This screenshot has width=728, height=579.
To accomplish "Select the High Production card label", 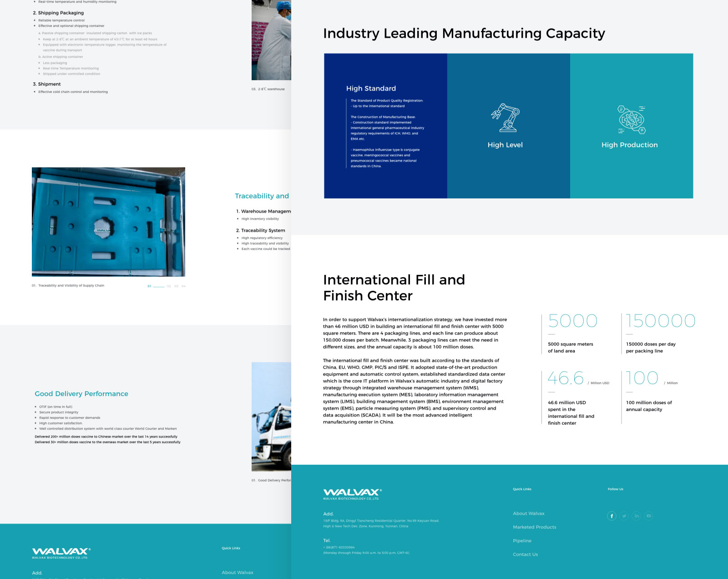I will coord(630,145).
